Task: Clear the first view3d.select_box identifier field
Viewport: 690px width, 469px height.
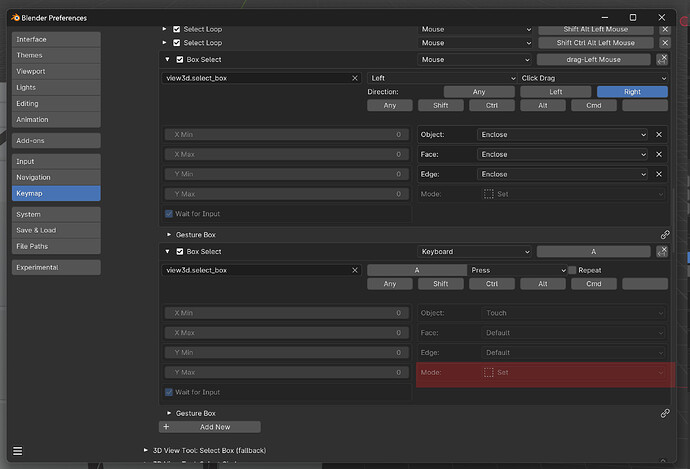Action: coord(355,78)
